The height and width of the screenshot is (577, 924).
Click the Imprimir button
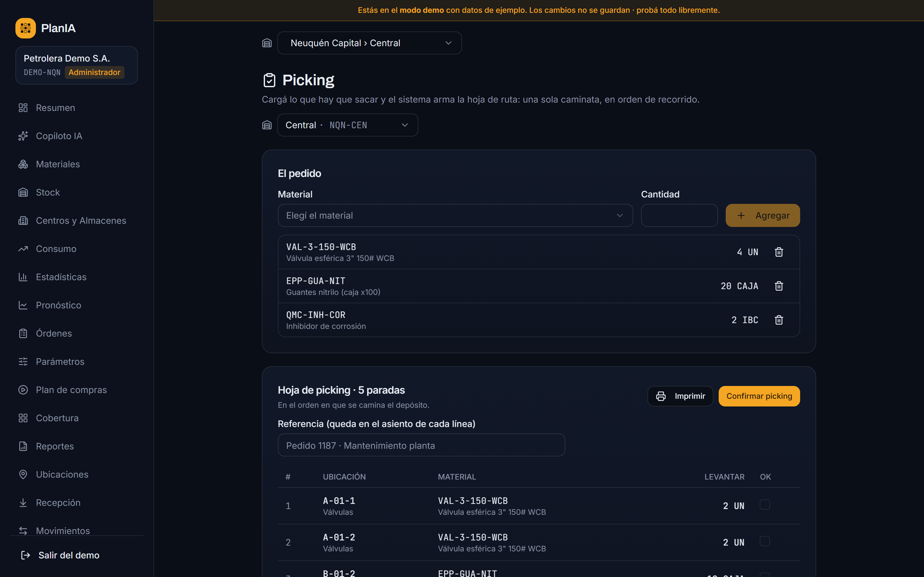[x=680, y=396]
